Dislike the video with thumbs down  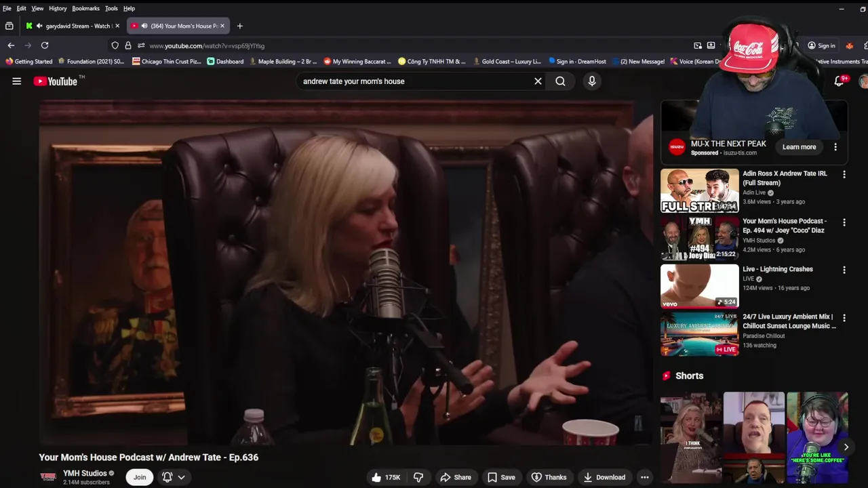tap(418, 477)
